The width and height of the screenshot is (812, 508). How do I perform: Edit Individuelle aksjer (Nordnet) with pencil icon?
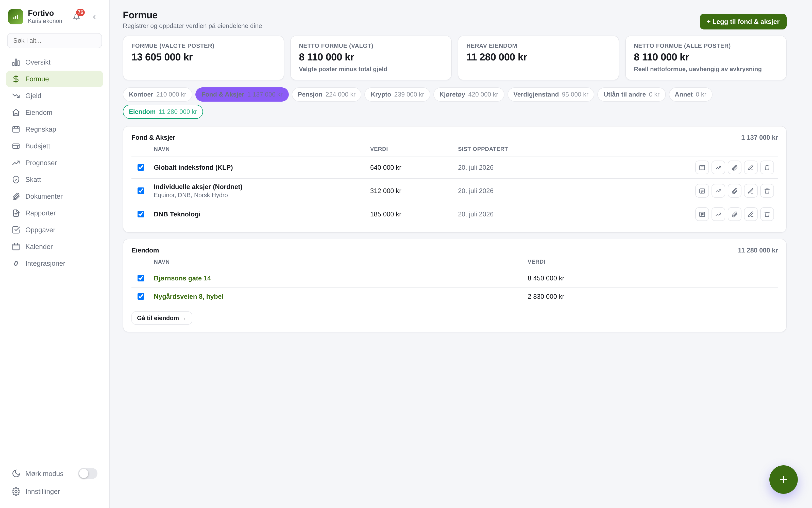coord(751,191)
